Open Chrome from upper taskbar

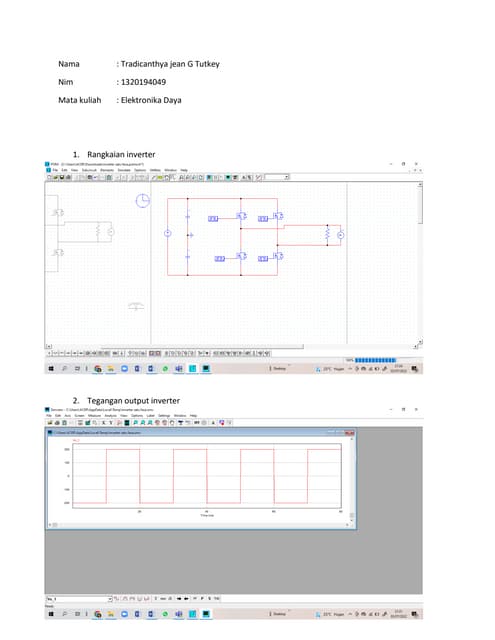(98, 369)
